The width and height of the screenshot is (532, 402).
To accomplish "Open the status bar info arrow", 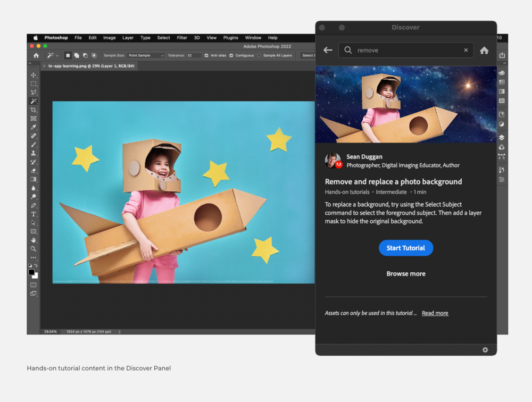I will click(x=119, y=331).
